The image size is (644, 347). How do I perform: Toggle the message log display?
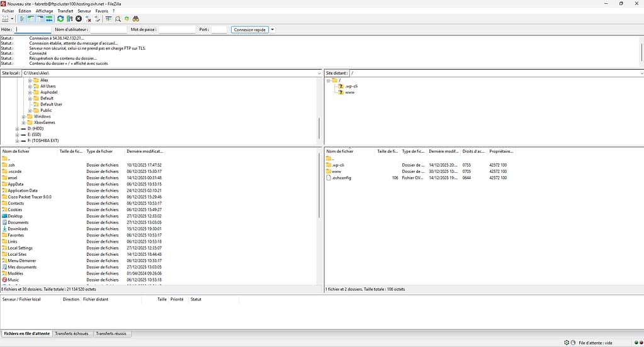click(x=23, y=19)
